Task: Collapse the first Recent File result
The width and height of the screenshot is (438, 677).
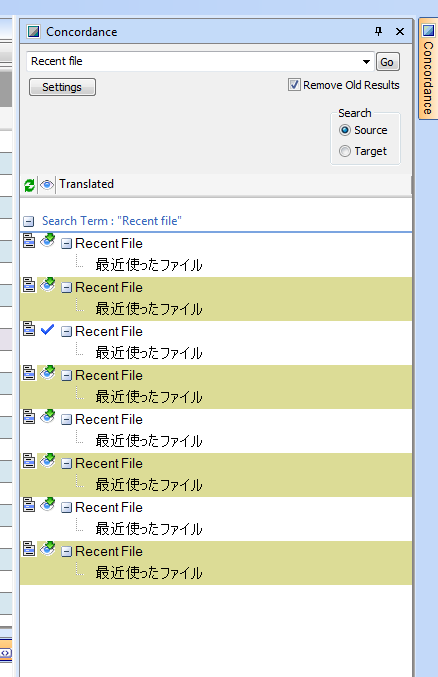Action: click(66, 244)
